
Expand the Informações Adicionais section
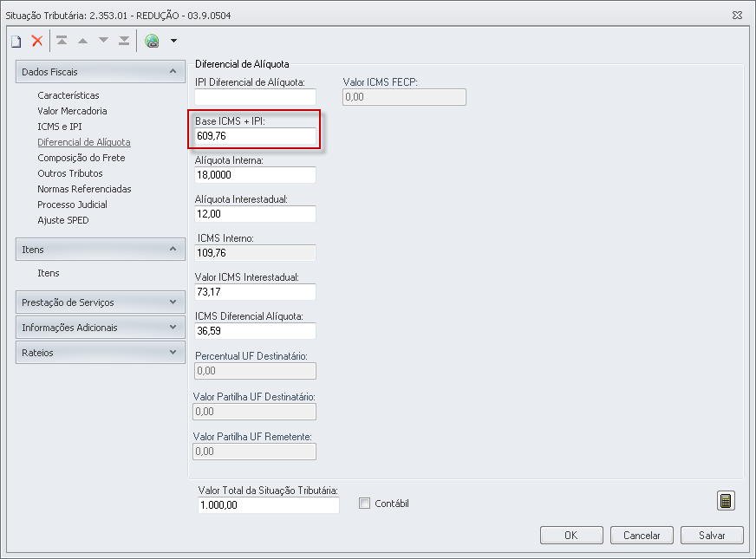[101, 328]
